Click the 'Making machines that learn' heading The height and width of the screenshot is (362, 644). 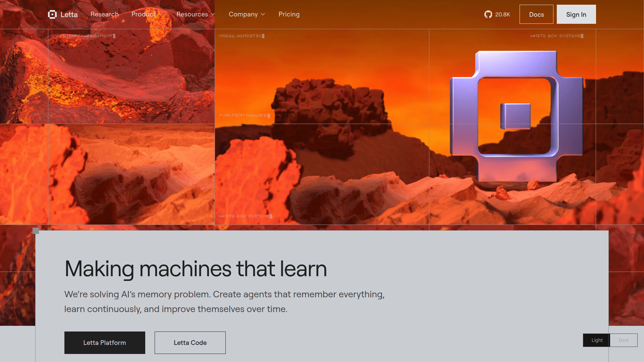[196, 268]
